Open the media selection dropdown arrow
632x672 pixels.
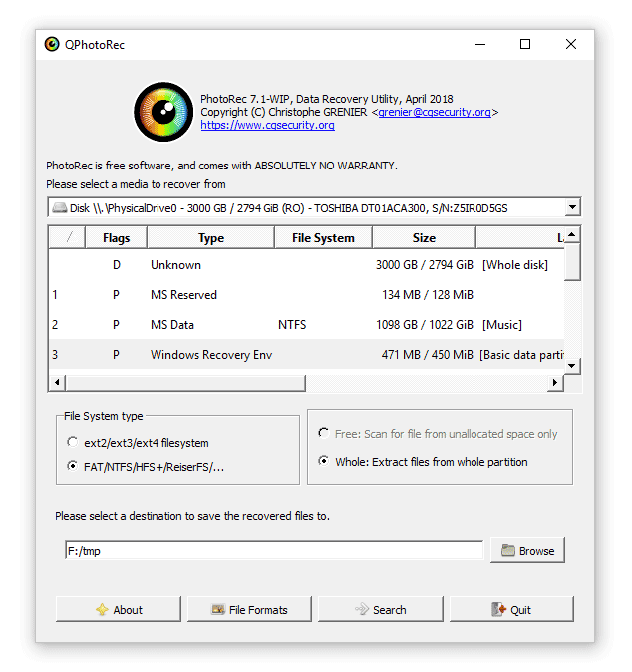pyautogui.click(x=572, y=207)
